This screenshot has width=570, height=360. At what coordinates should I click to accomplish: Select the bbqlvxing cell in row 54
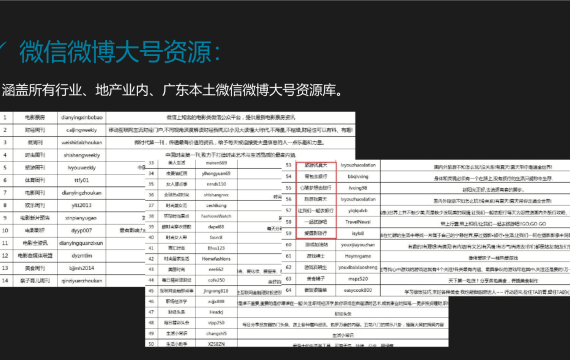(x=358, y=176)
